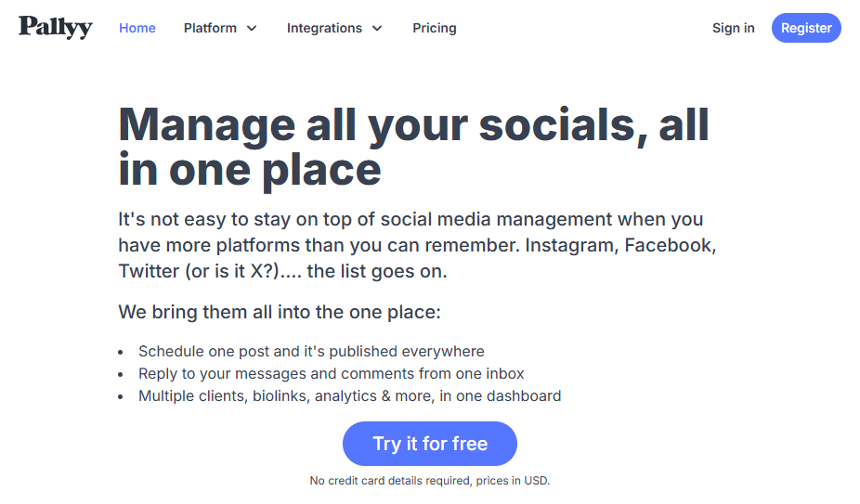Select the 'Multiple clients, biolinks' bullet text

coord(350,396)
